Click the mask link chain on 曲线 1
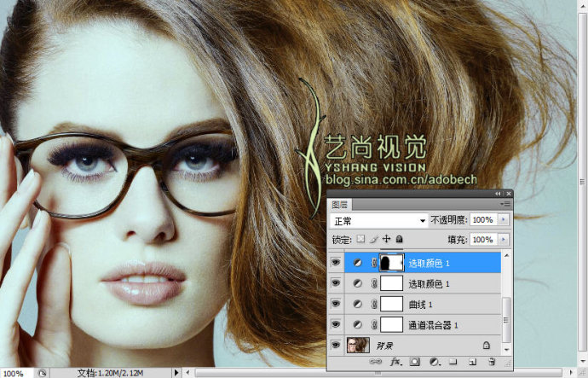588x378 pixels. 374,304
